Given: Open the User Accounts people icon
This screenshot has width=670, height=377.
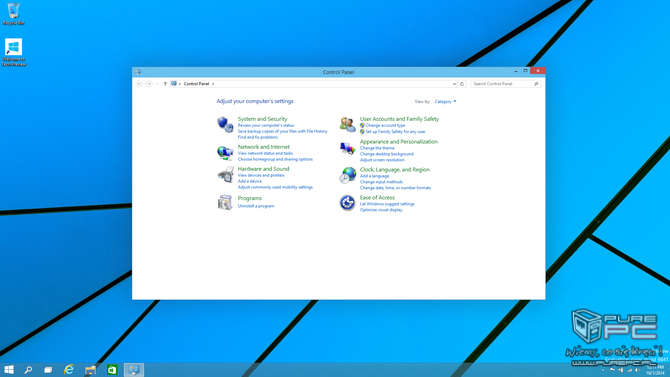Looking at the screenshot, I should click(x=347, y=124).
